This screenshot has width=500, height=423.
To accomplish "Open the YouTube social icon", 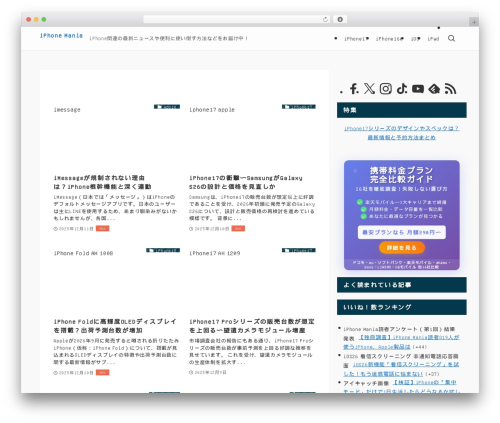I will pyautogui.click(x=418, y=89).
